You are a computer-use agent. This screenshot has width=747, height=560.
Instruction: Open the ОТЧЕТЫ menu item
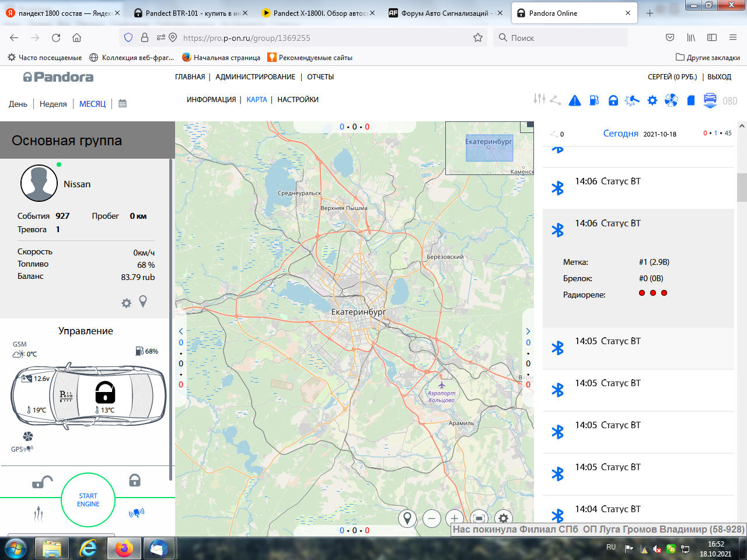pyautogui.click(x=320, y=77)
